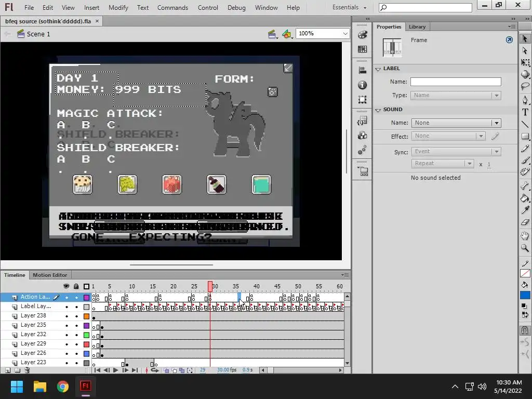Select the Selection (arrow) tool

coord(525,38)
